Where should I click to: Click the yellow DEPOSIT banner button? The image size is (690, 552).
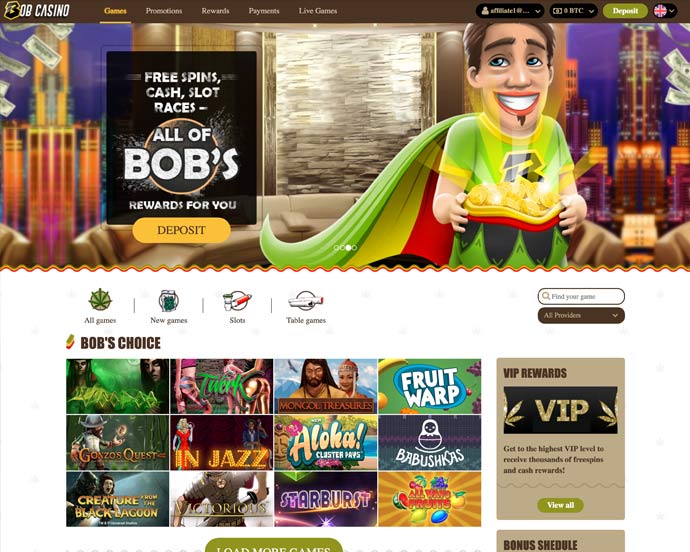click(x=181, y=230)
